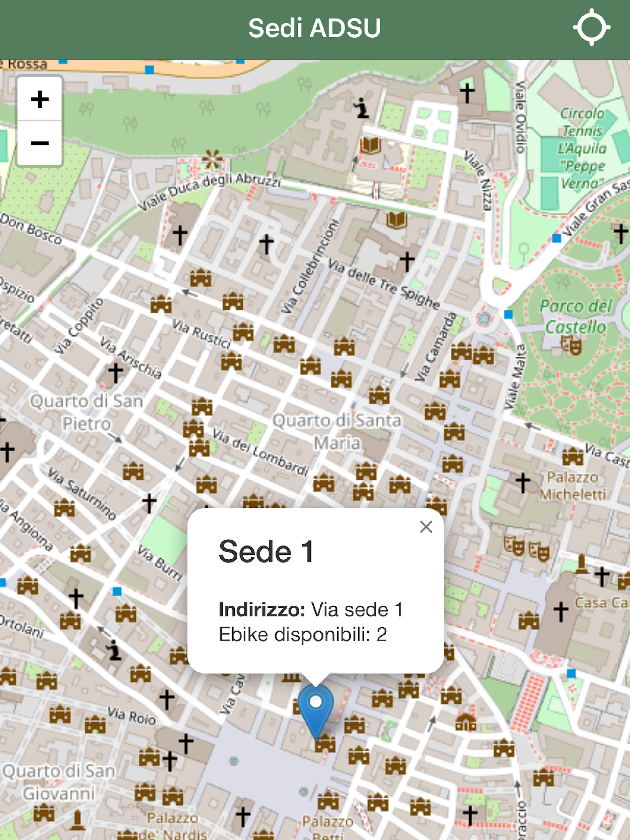Viewport: 630px width, 840px height.
Task: Tap the church cross beside the Casa label
Action: click(x=561, y=612)
